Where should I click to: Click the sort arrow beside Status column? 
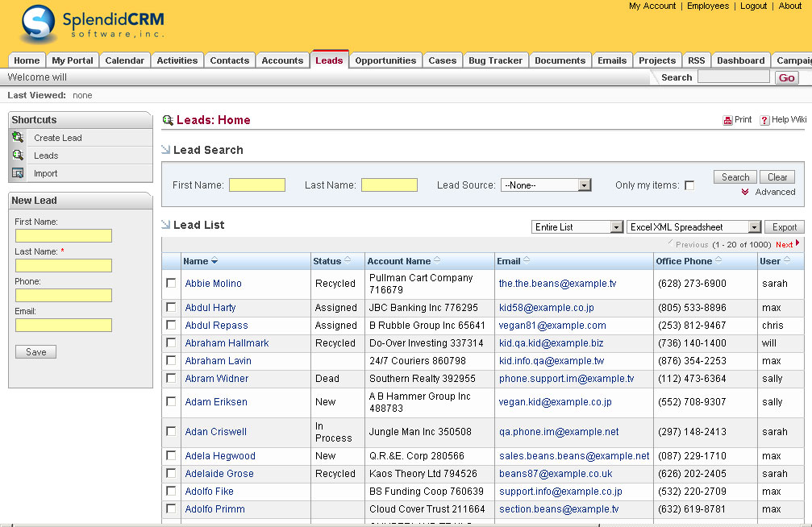(348, 260)
